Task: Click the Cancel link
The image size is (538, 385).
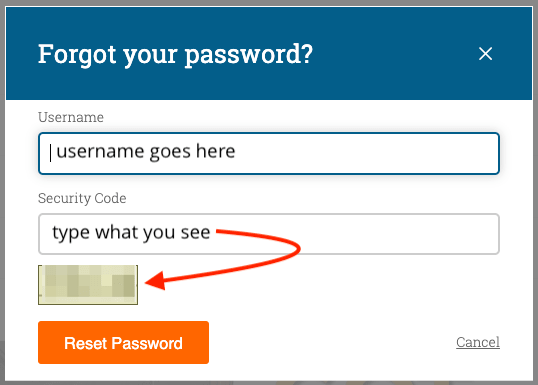Action: 478,342
